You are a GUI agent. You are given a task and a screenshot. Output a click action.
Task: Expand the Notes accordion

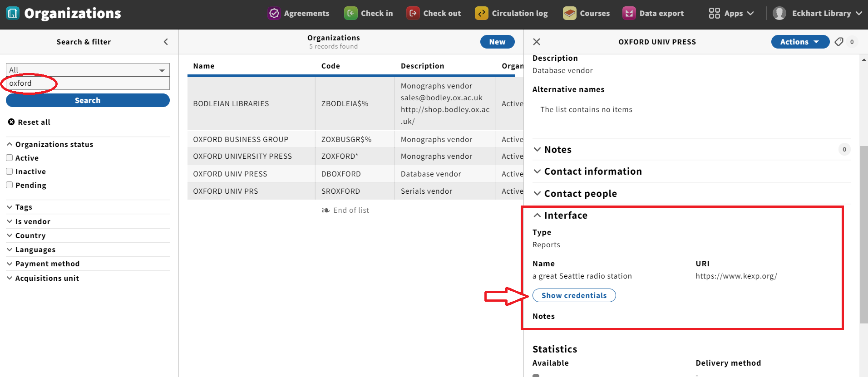[x=552, y=150]
